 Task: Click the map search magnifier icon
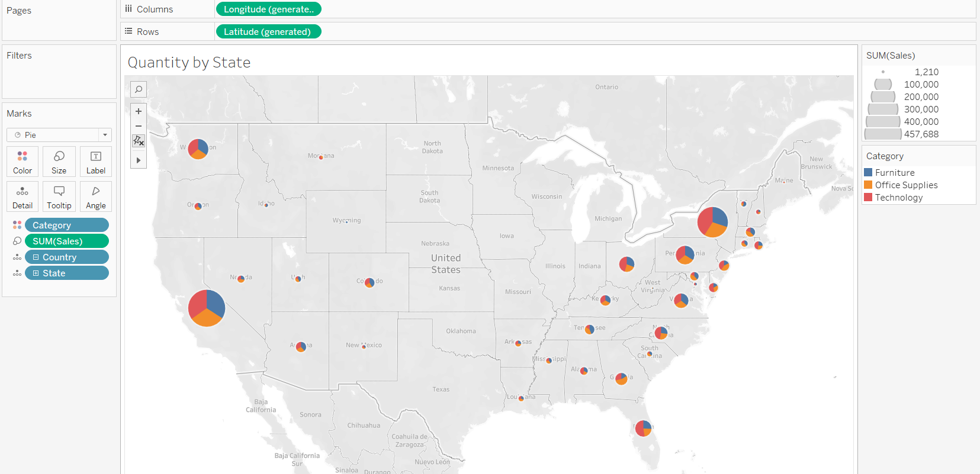coord(139,89)
